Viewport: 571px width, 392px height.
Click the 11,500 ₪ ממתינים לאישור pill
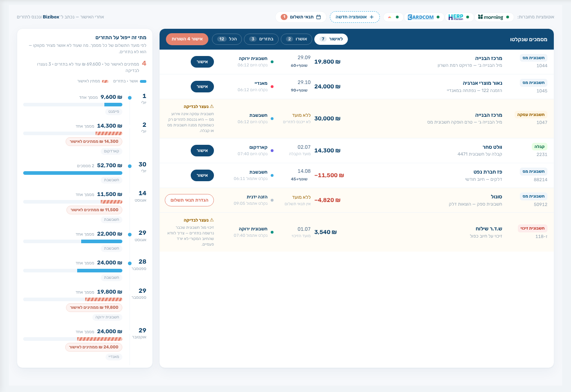click(x=94, y=210)
